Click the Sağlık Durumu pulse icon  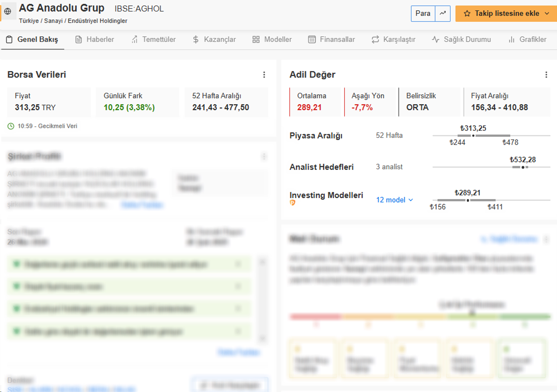point(435,39)
